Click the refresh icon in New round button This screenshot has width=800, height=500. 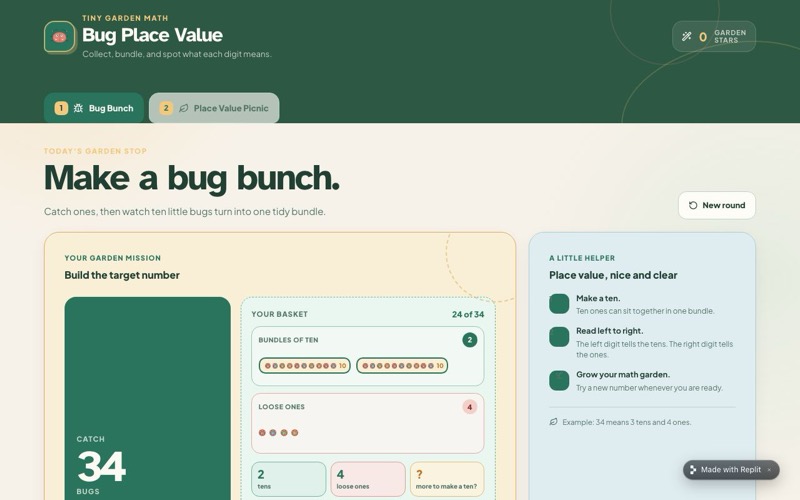tap(693, 205)
